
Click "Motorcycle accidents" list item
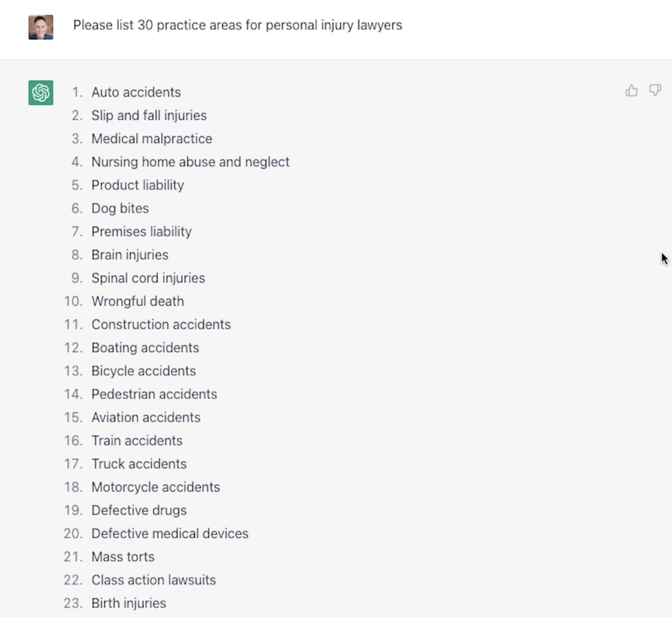[x=155, y=487]
